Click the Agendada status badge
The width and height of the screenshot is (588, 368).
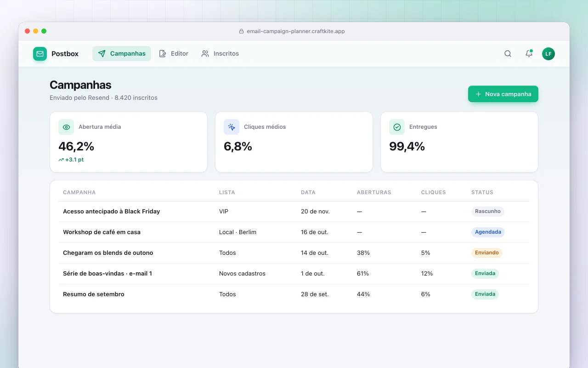point(488,232)
